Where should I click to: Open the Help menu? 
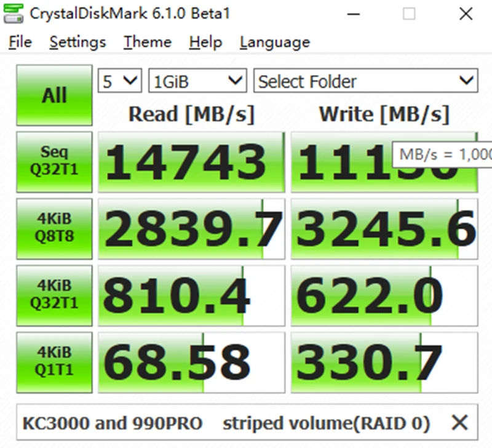[205, 42]
